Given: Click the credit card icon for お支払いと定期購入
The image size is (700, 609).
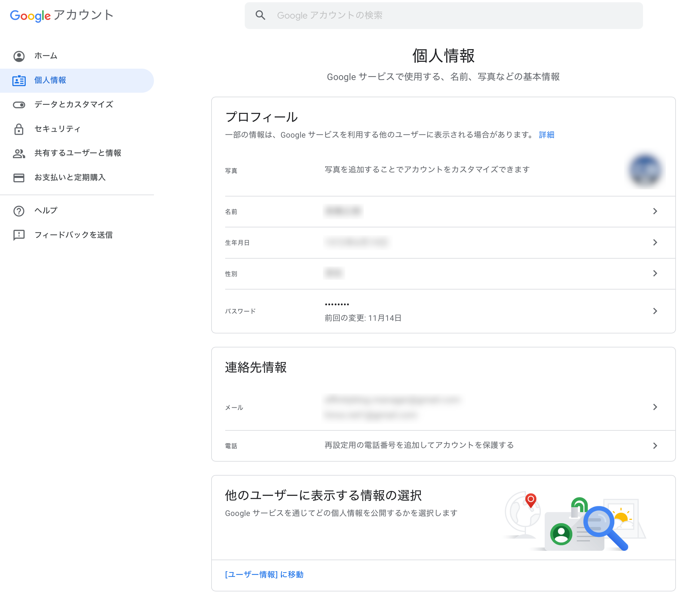Looking at the screenshot, I should point(19,178).
